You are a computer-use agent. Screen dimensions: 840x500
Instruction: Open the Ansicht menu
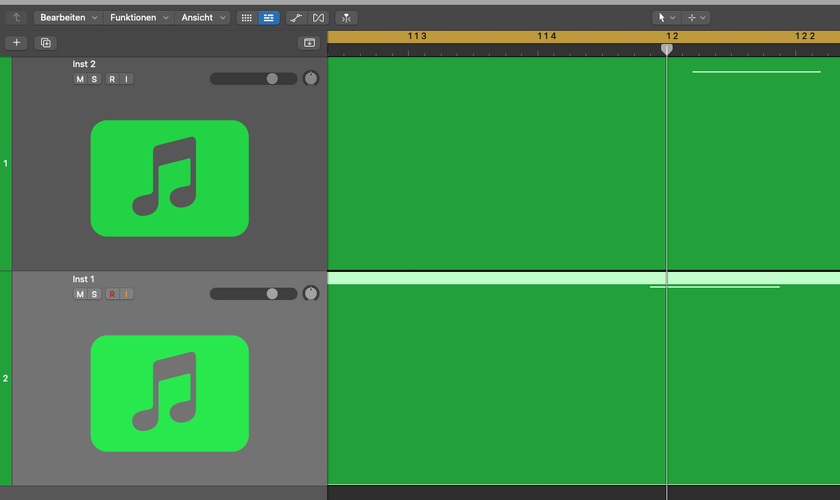pyautogui.click(x=202, y=18)
